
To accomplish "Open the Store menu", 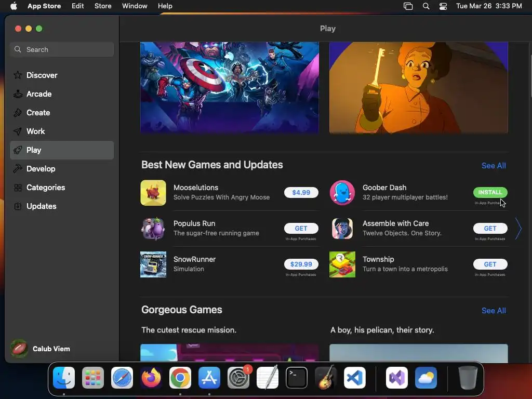I will point(103,6).
